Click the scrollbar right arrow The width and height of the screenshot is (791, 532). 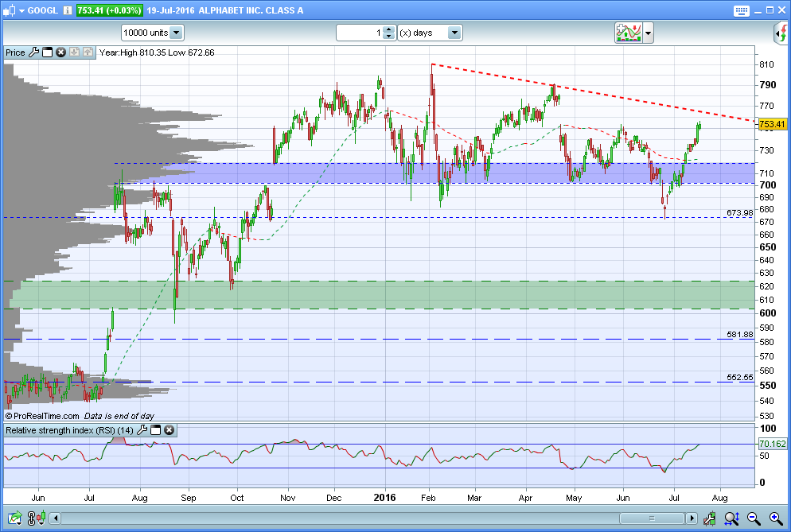coord(692,518)
